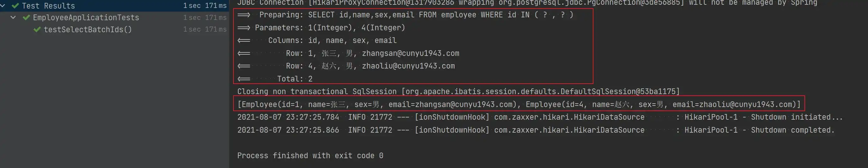Click the Process finished with exit code line
Viewport: 868px width, 168px height.
point(310,156)
